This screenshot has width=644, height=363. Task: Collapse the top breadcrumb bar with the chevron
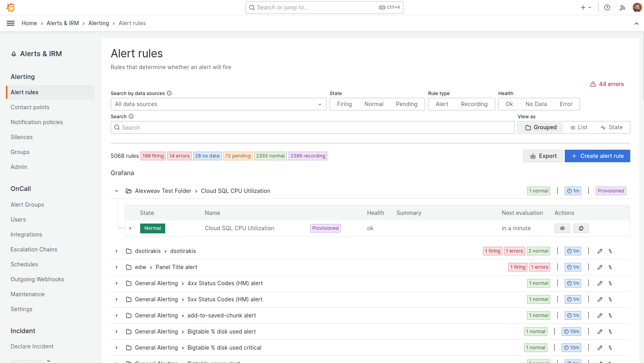(637, 24)
